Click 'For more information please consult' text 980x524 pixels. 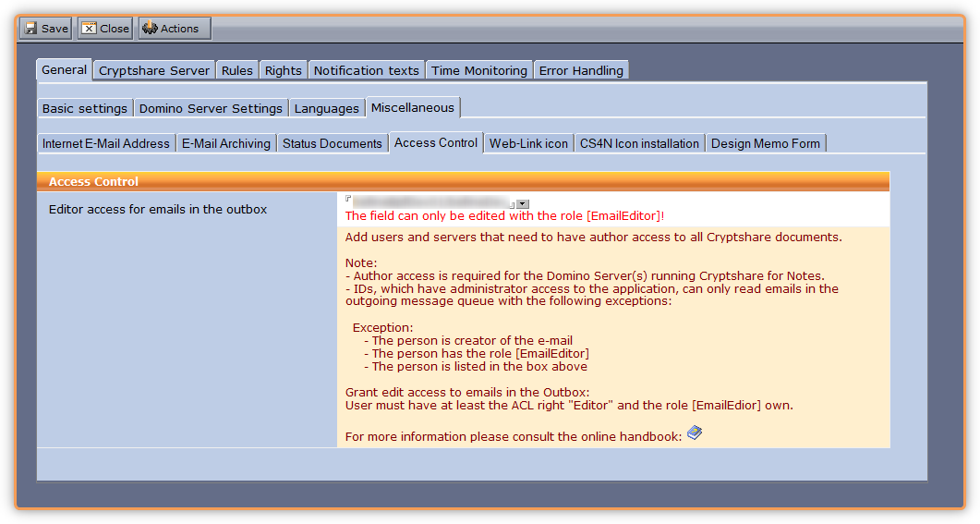(x=514, y=436)
